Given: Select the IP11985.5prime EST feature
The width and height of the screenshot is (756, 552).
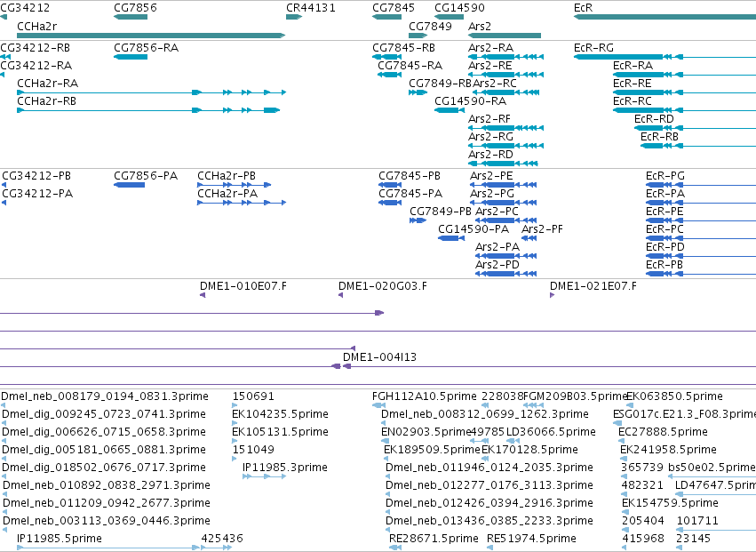Looking at the screenshot, I should pos(108,548).
